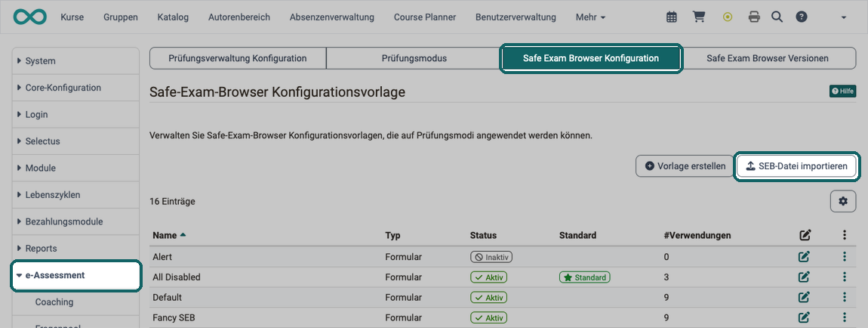Expand Bezahlungsmodule in sidebar
This screenshot has width=868, height=328.
75,221
